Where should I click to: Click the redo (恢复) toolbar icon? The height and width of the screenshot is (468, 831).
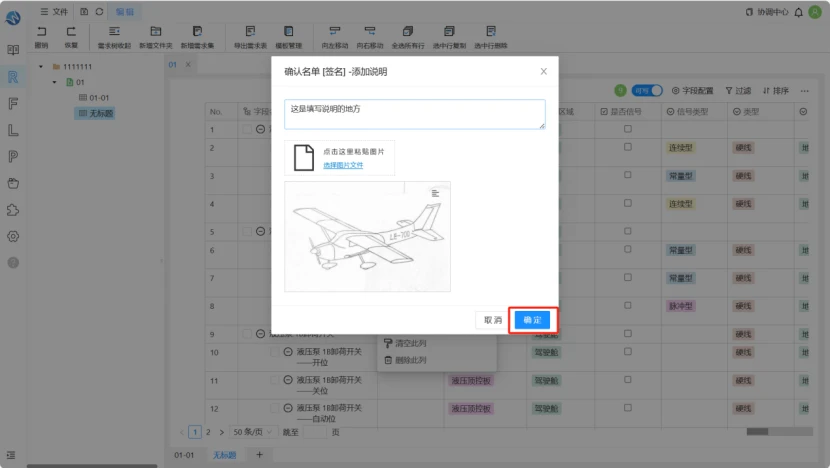pos(71,32)
